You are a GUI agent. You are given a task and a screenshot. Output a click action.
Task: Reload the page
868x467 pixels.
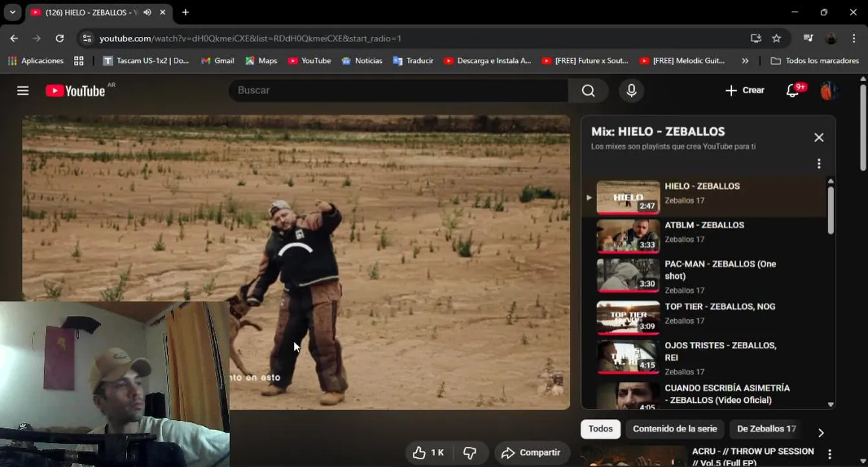click(60, 38)
